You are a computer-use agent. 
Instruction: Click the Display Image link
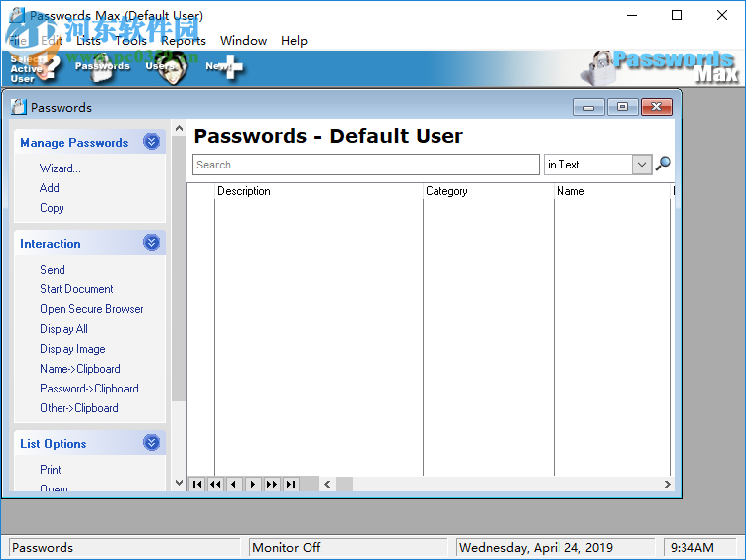coord(72,349)
